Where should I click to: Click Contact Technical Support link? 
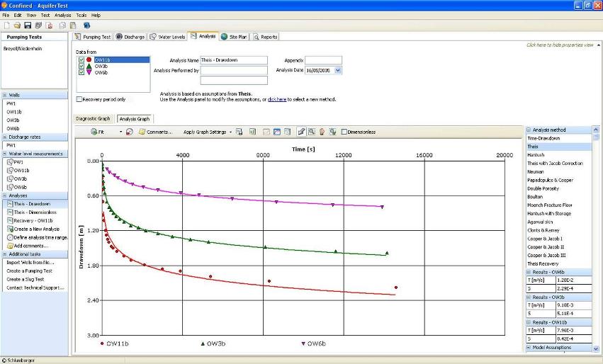[x=35, y=288]
